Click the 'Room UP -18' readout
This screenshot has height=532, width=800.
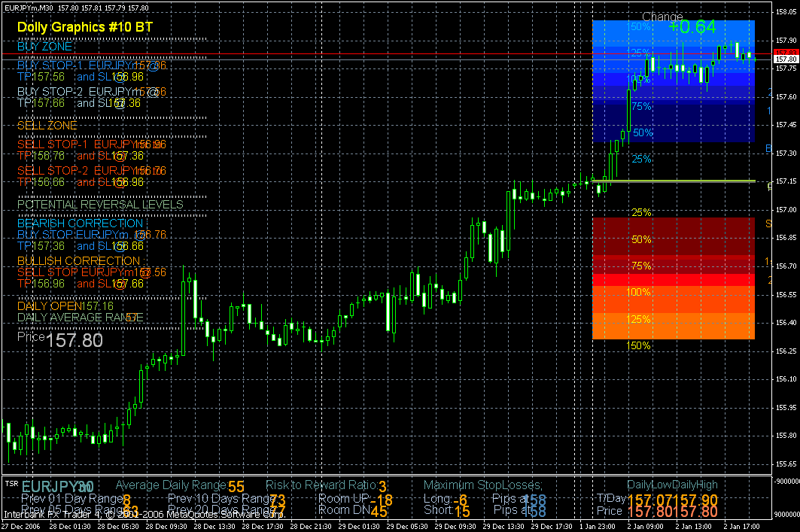(356, 500)
